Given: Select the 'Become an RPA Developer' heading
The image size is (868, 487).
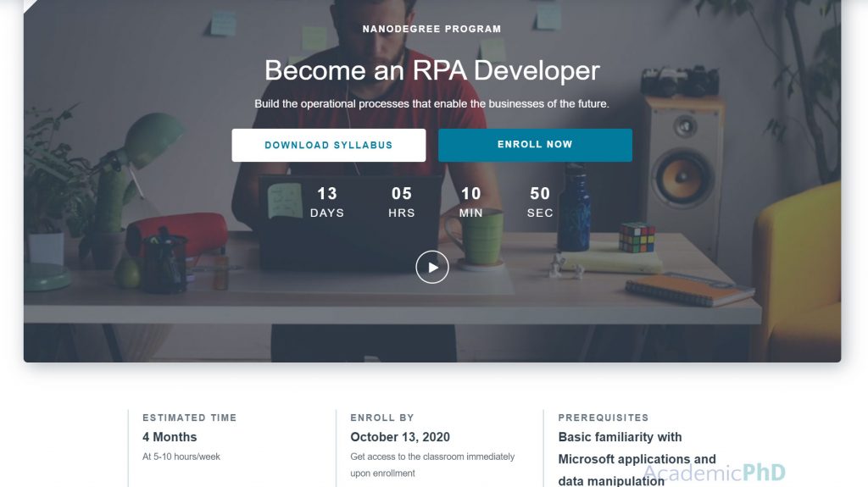Looking at the screenshot, I should coord(432,71).
